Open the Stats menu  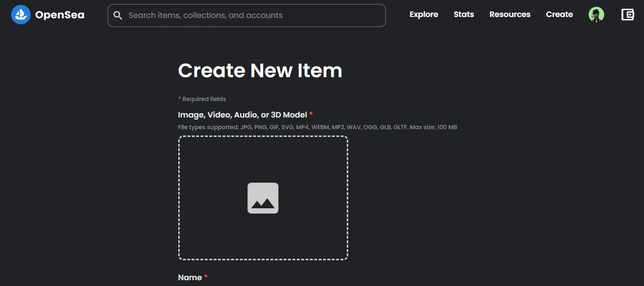point(463,15)
